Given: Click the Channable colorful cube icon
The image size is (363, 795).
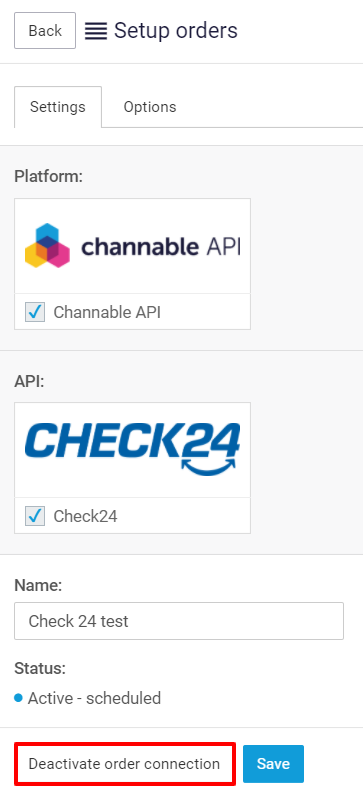Looking at the screenshot, I should [x=47, y=245].
